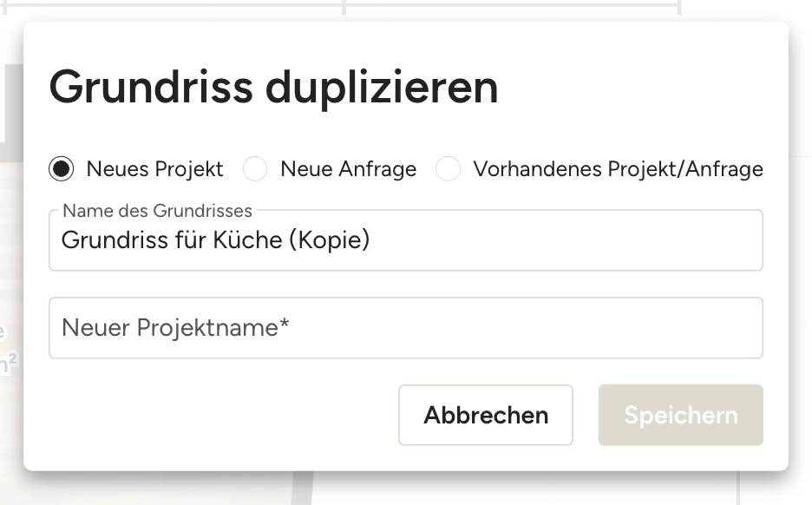Viewport: 812px width, 505px height.
Task: Click the Abbrechen button
Action: pos(486,415)
